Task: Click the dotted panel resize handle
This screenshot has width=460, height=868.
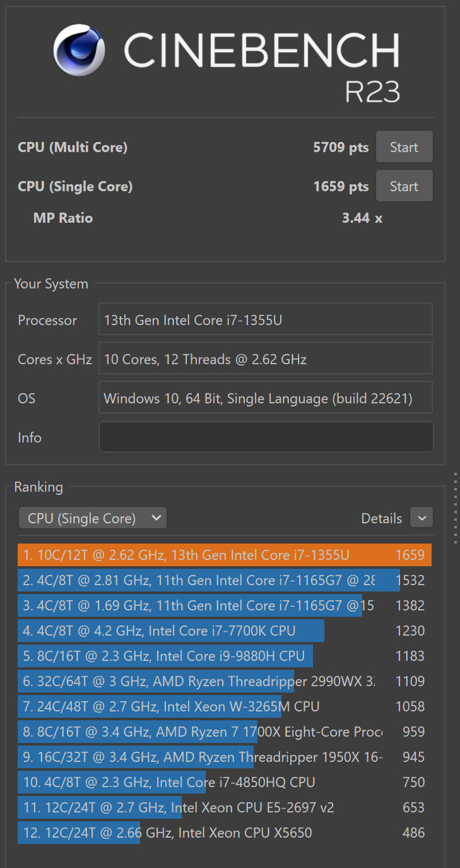Action: click(456, 507)
